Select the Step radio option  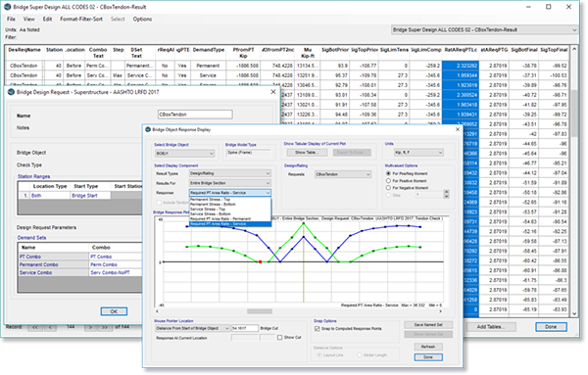coord(388,195)
